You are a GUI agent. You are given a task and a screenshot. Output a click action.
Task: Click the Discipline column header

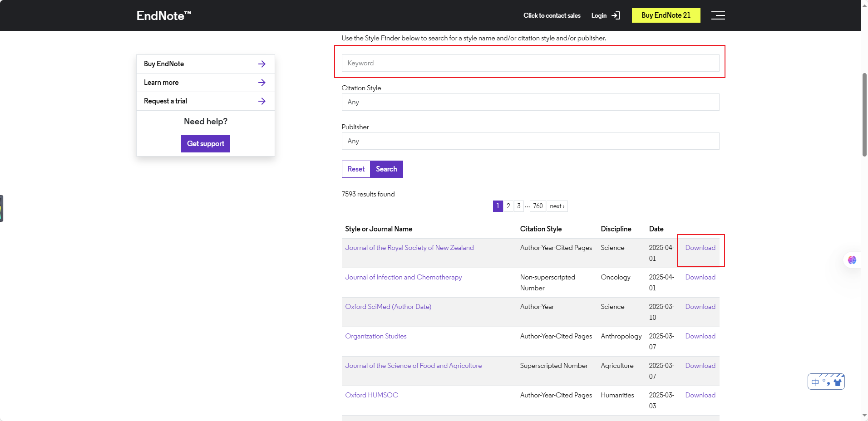(616, 229)
